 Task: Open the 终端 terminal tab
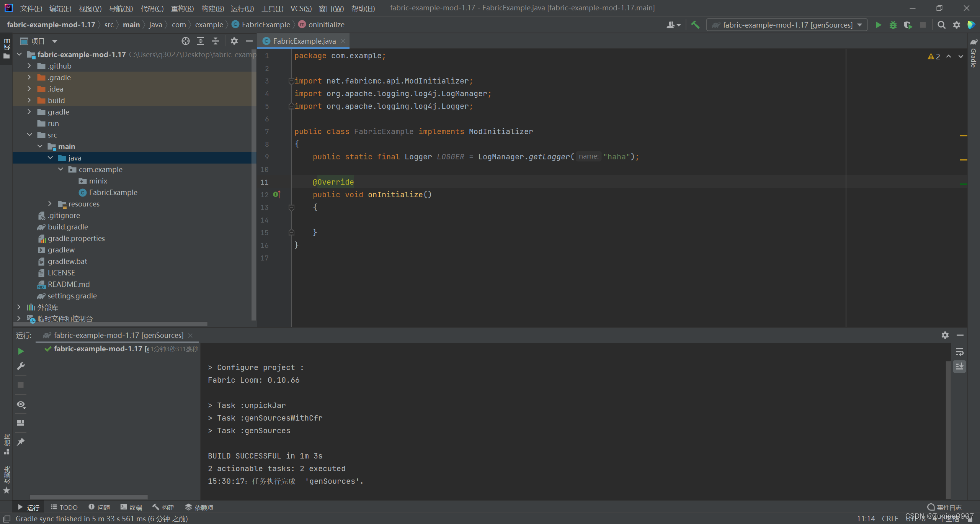click(131, 507)
